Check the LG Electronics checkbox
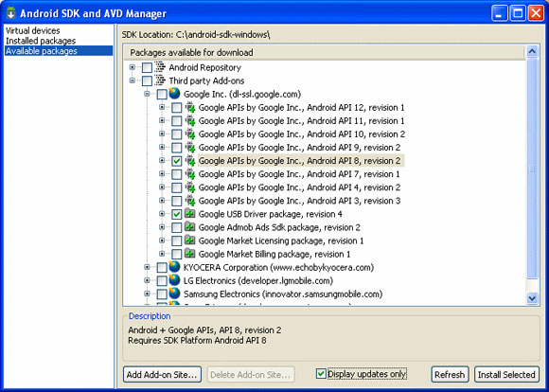This screenshot has width=549, height=392. click(162, 281)
